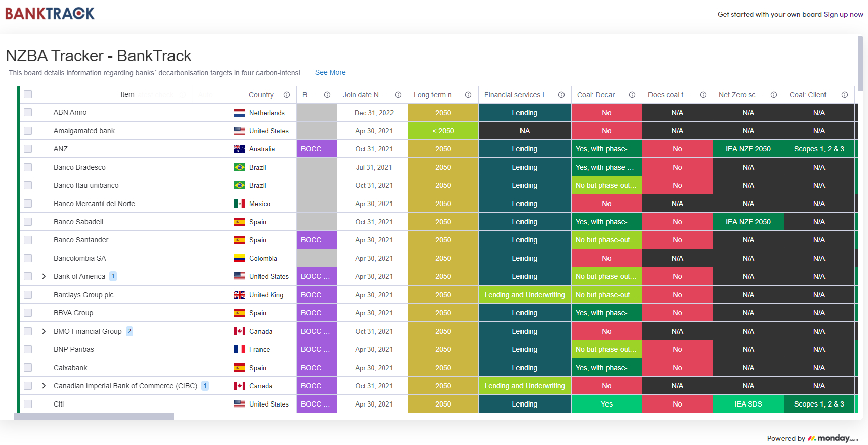Check the ABN Amro row checkbox

click(28, 112)
